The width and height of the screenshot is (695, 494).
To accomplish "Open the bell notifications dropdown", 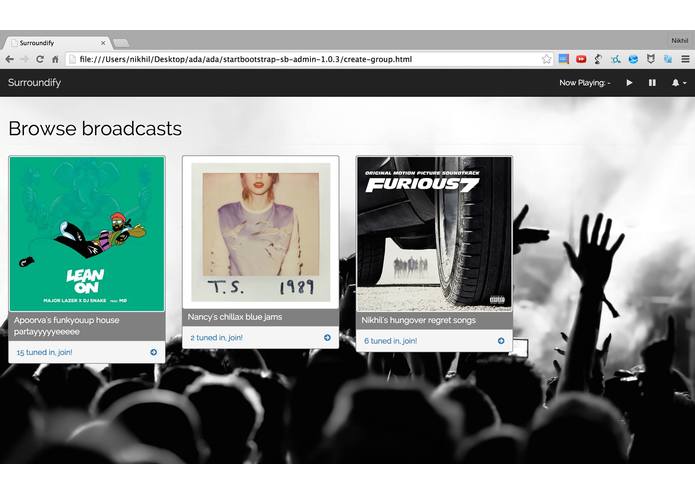I will (x=679, y=83).
